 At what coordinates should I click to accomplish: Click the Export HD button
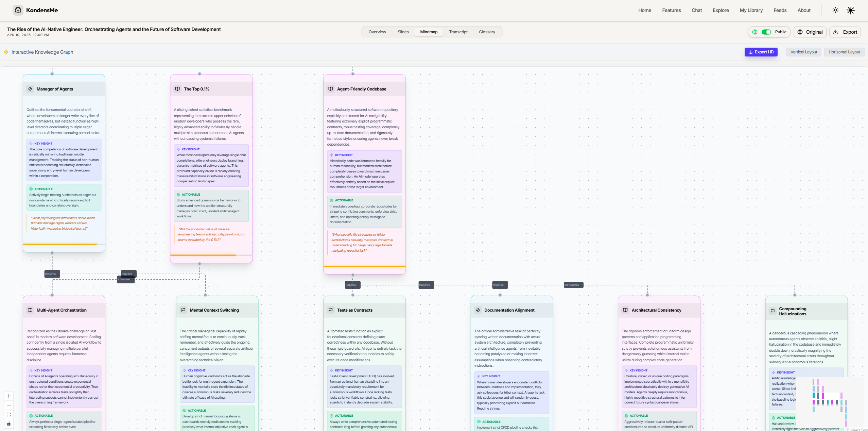(x=761, y=52)
